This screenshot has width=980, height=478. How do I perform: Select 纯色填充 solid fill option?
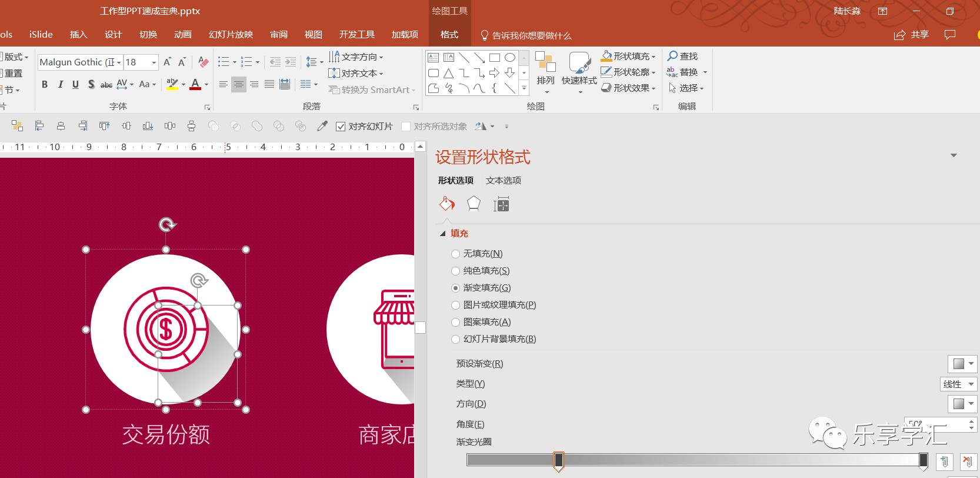point(481,271)
